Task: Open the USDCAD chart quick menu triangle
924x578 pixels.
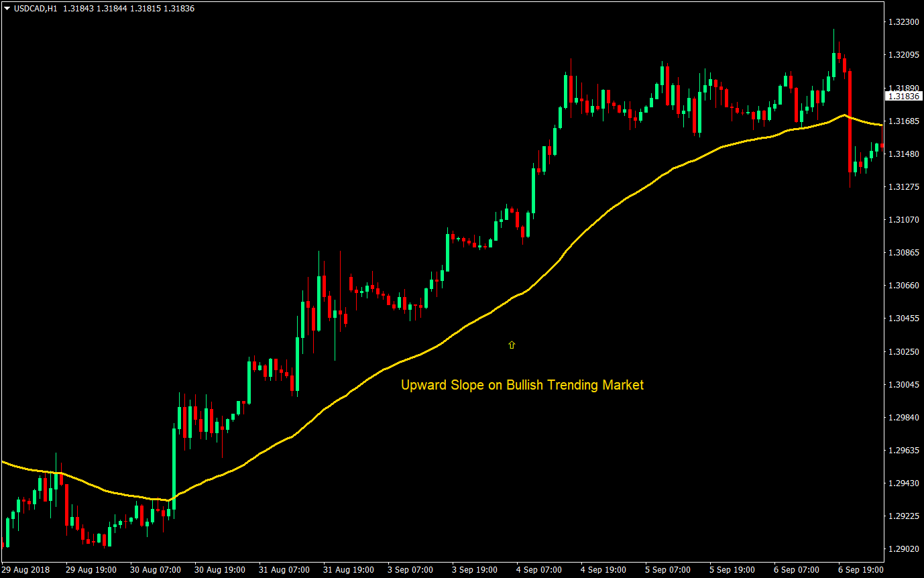Action: tap(7, 9)
